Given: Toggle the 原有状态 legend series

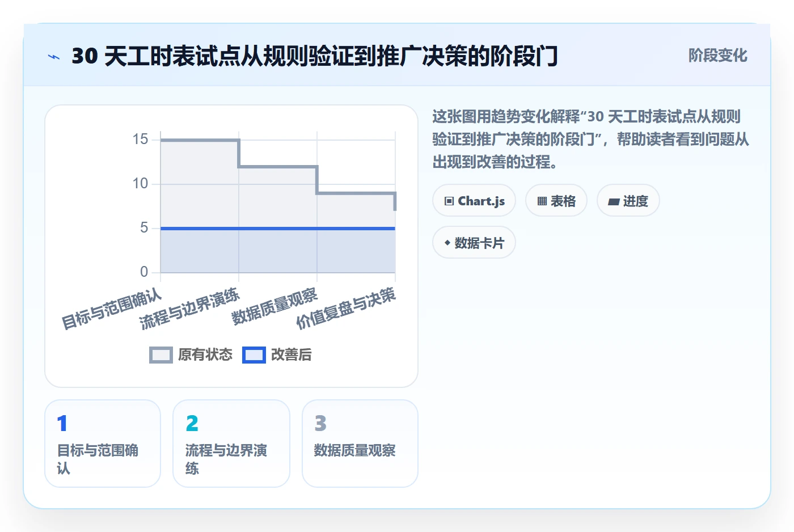Looking at the screenshot, I should pyautogui.click(x=191, y=355).
